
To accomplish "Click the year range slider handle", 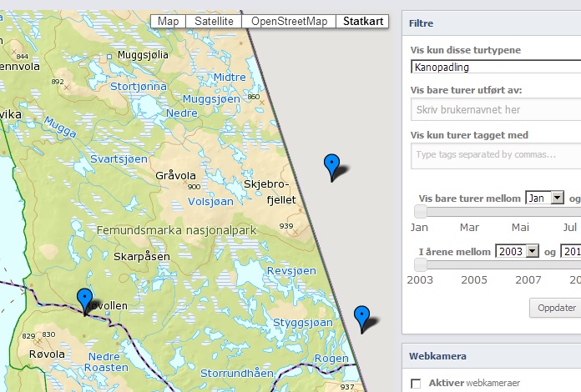I will click(421, 264).
